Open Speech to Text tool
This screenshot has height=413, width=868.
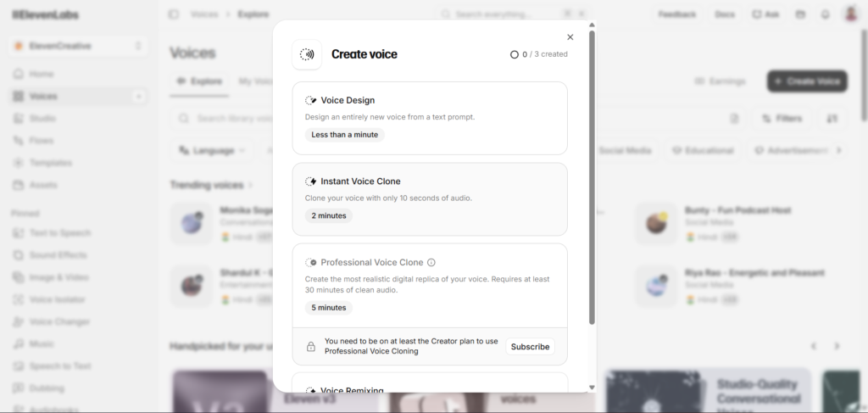[x=78, y=366]
